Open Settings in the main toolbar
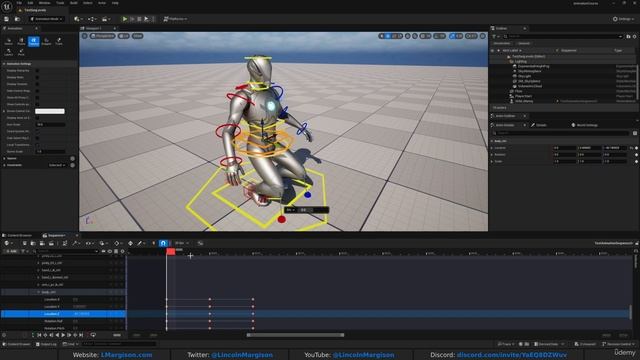Image resolution: width=640 pixels, height=360 pixels. pyautogui.click(x=624, y=19)
